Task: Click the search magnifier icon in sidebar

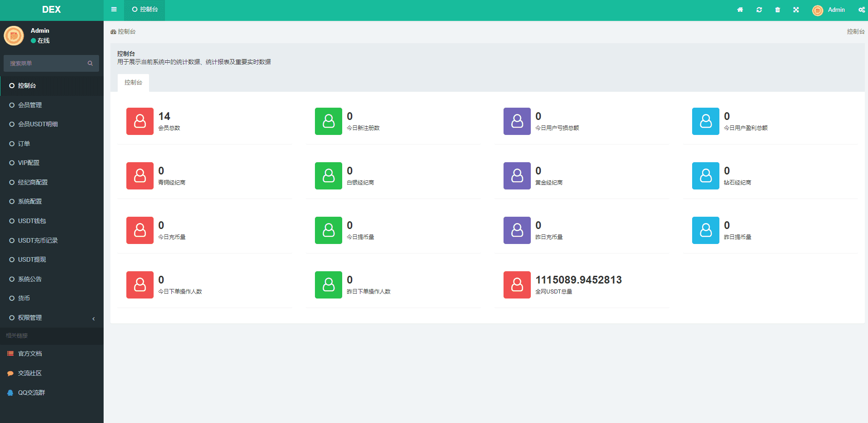Action: pos(90,63)
